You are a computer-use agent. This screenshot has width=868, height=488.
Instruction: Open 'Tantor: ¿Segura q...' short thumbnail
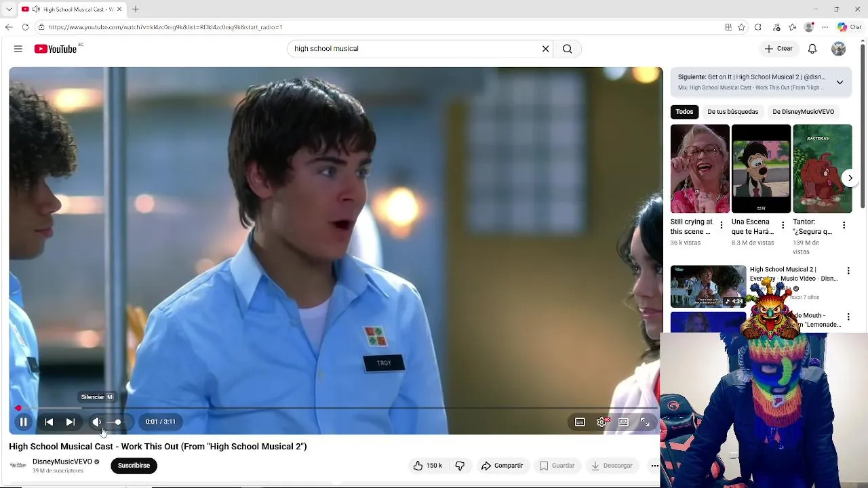[822, 169]
